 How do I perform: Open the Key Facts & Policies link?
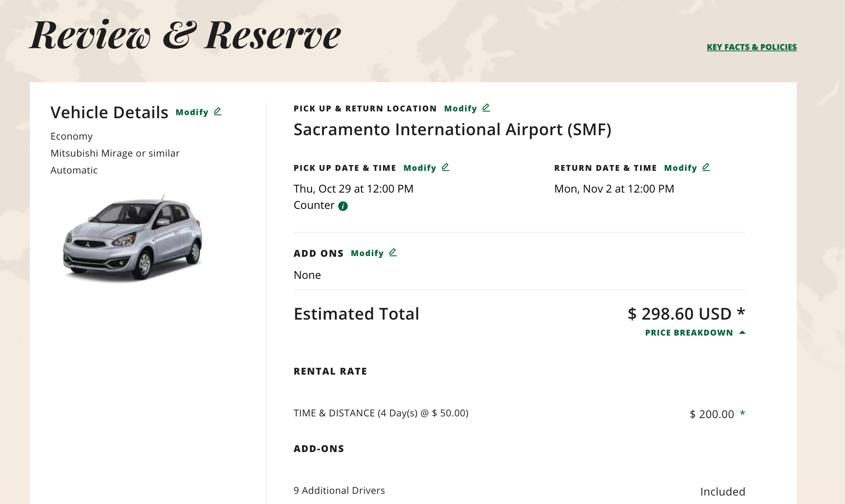click(x=752, y=47)
